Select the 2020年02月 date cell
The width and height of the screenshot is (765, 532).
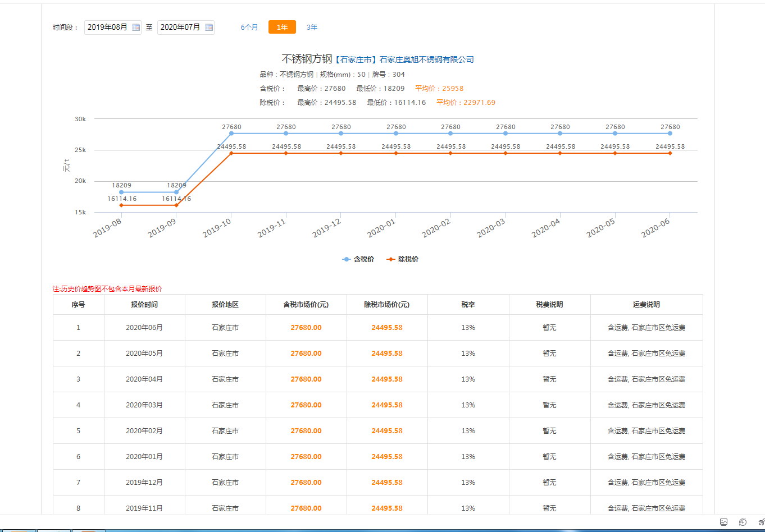(x=144, y=431)
